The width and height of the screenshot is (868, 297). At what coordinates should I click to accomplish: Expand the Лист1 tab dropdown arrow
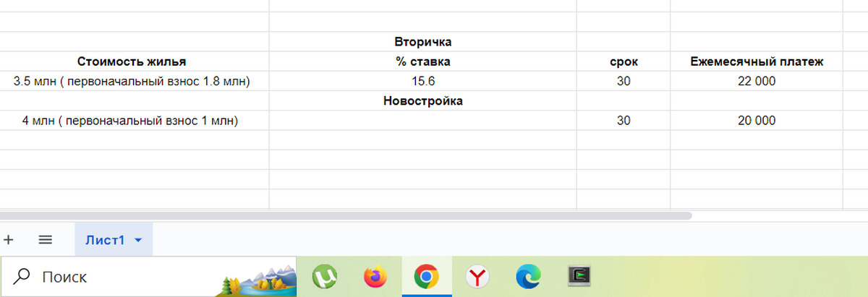138,241
